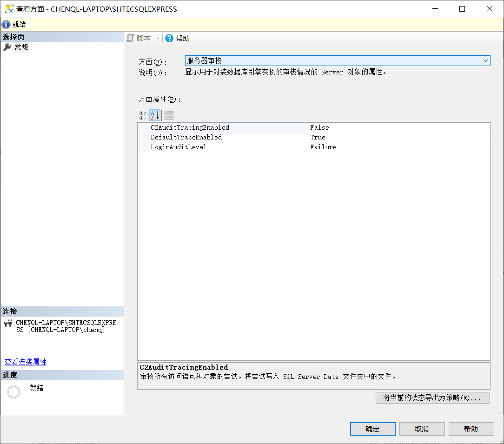Click the 帮助 button at bottom right
Viewport: 504px width, 444px height.
(x=471, y=429)
